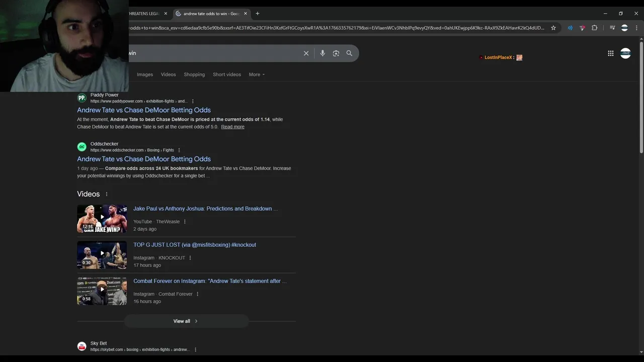Viewport: 644px width, 362px height.
Task: Click the '16 hours ago' timestamp
Action: point(147,302)
